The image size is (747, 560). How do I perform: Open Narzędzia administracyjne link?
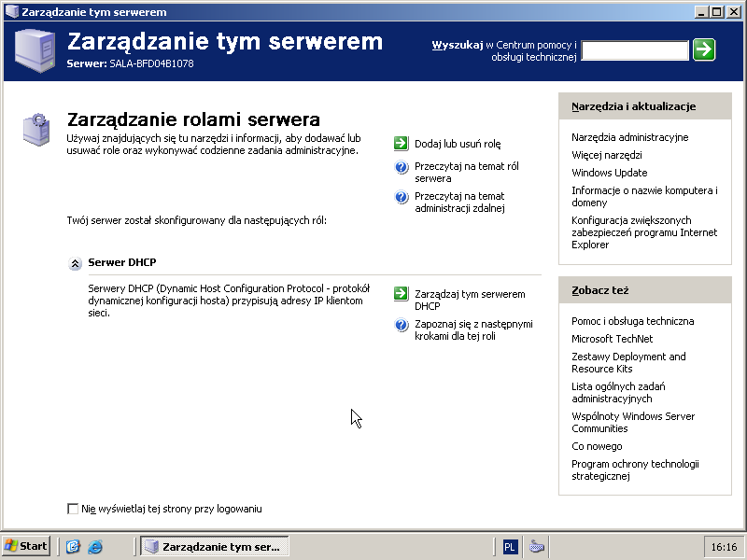point(629,137)
